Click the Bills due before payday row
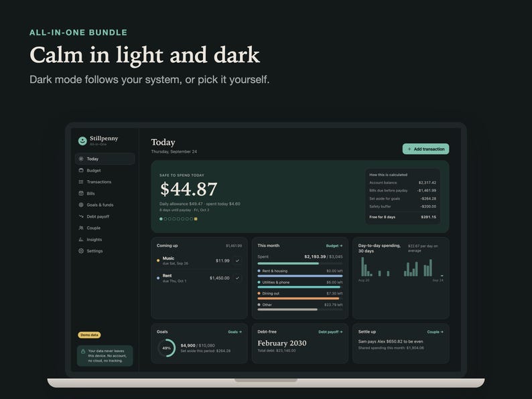This screenshot has height=399, width=532. 403,191
